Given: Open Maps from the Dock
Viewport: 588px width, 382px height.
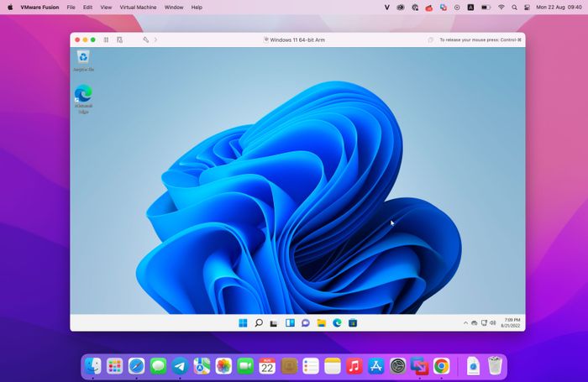Looking at the screenshot, I should 202,365.
